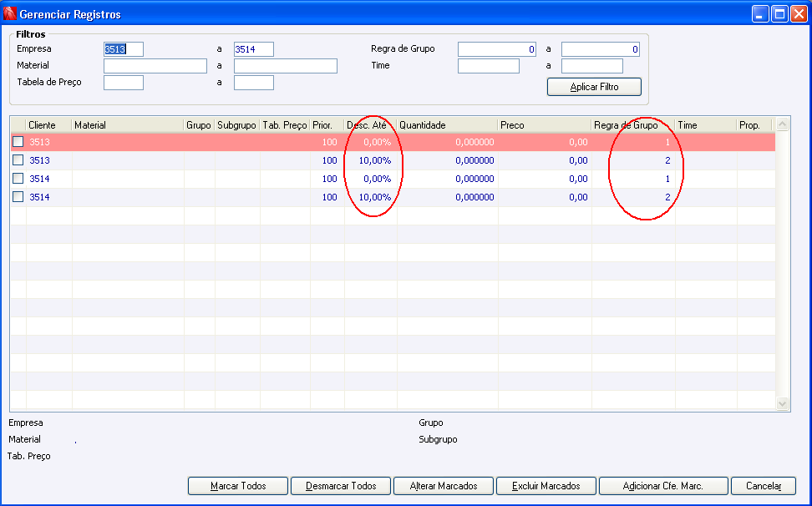Screen dimensions: 812x506
Task: Click Alterar Marcados button
Action: (444, 486)
